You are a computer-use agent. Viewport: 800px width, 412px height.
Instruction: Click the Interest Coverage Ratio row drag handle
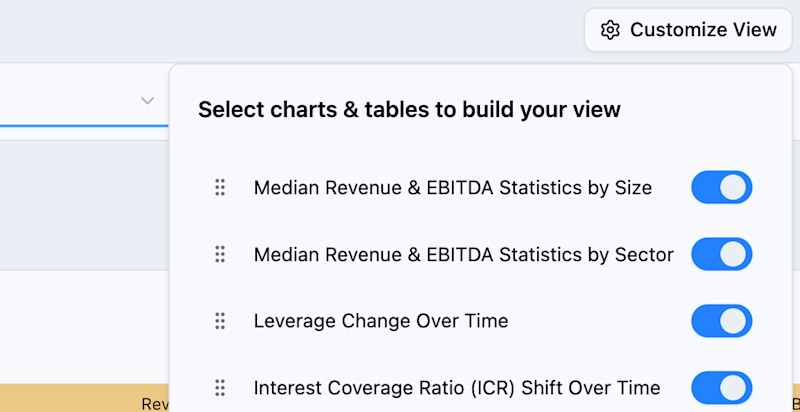click(x=220, y=388)
